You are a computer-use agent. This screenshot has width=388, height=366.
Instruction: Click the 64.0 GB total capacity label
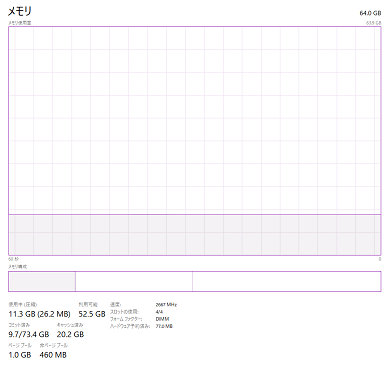370,13
